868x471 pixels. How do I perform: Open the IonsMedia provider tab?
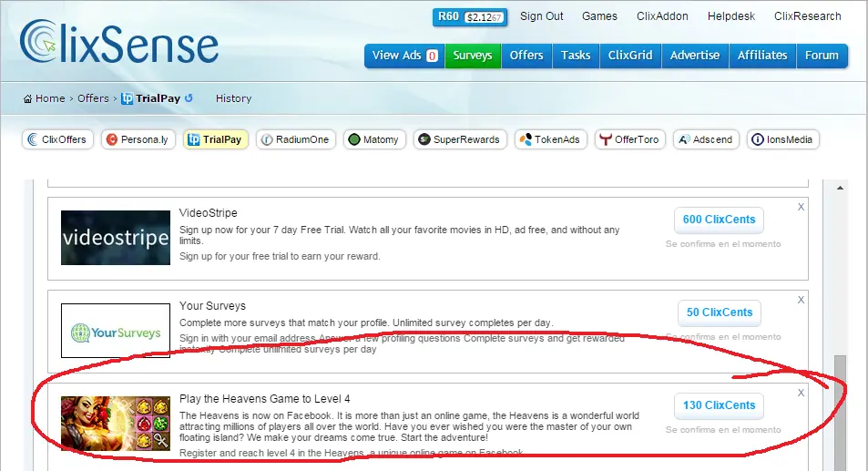(782, 139)
